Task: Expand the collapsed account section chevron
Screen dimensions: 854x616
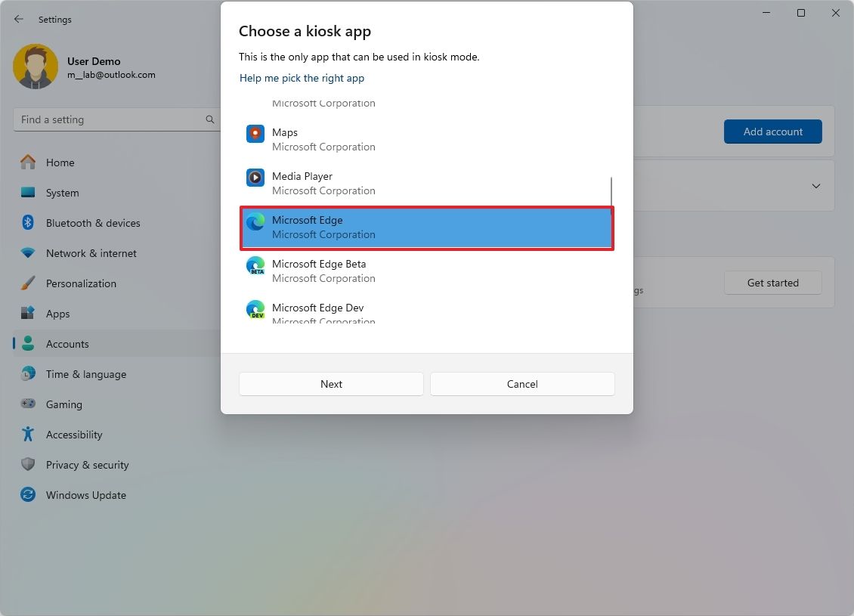Action: click(x=816, y=185)
